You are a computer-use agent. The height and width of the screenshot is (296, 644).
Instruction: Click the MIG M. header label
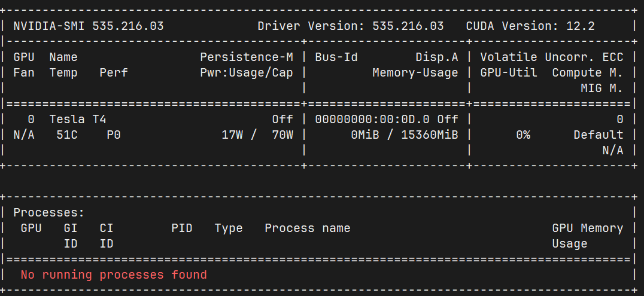[x=602, y=89]
